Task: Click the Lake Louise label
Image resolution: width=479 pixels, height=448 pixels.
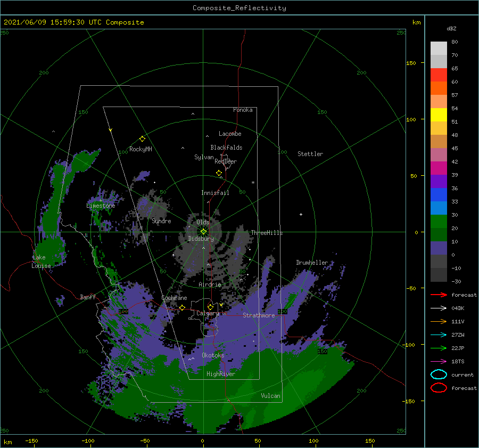Action: [x=41, y=262]
